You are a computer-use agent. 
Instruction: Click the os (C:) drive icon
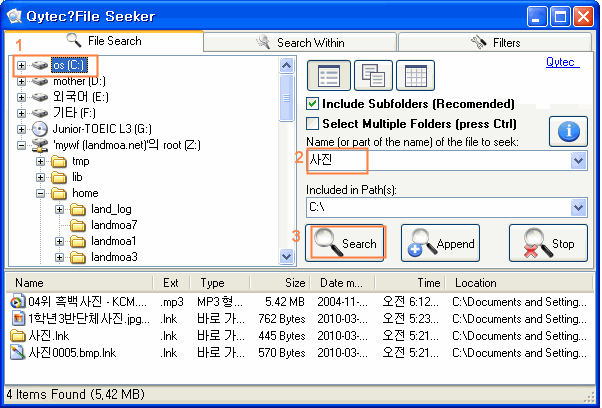click(x=40, y=65)
